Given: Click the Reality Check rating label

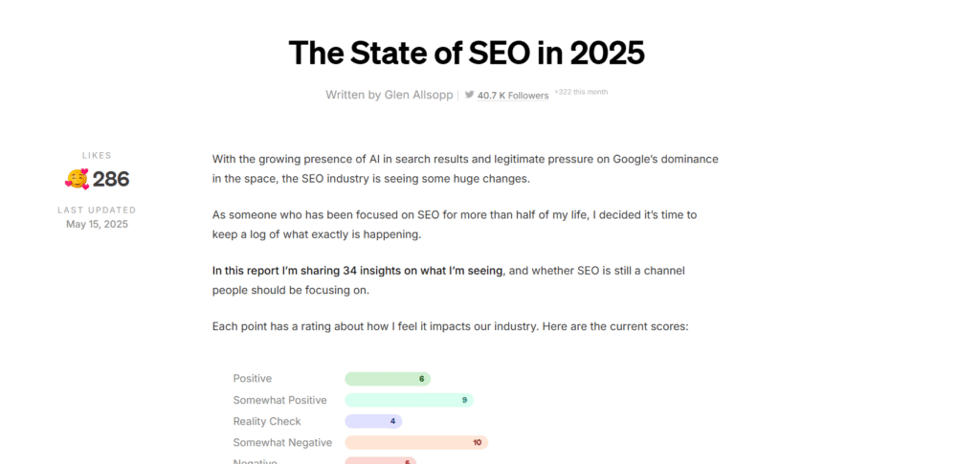Looking at the screenshot, I should pos(267,421).
